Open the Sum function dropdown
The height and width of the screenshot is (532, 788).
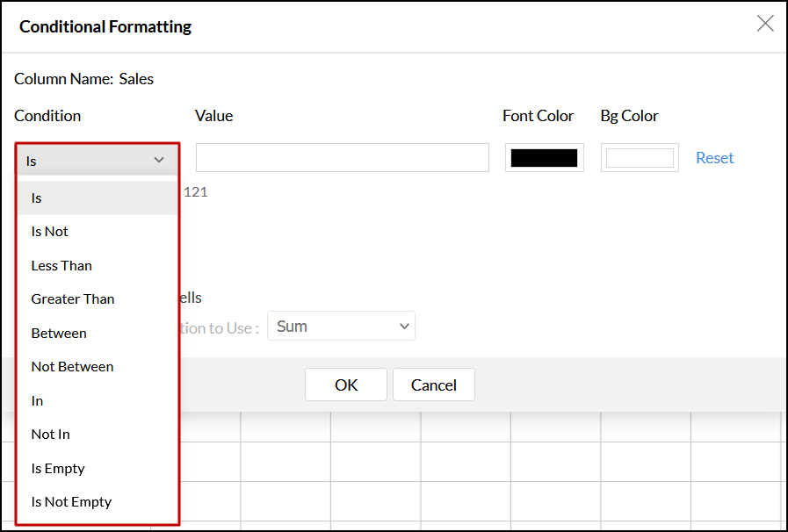pos(341,327)
